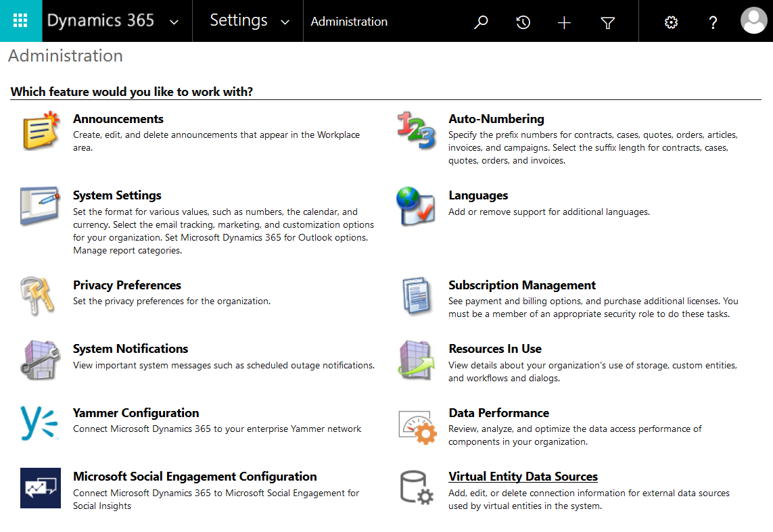Open the System Settings link
This screenshot has width=773, height=532.
tap(117, 195)
